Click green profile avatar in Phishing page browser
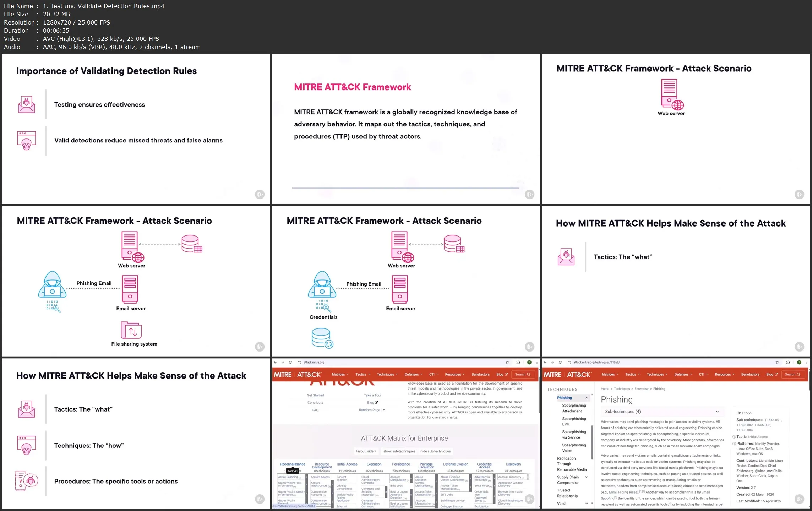This screenshot has width=812, height=511. point(799,362)
